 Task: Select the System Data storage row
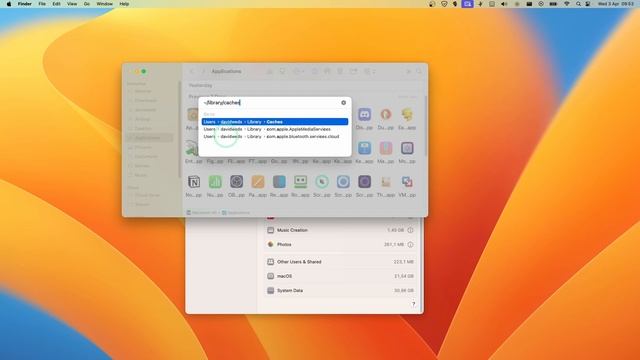(340, 291)
